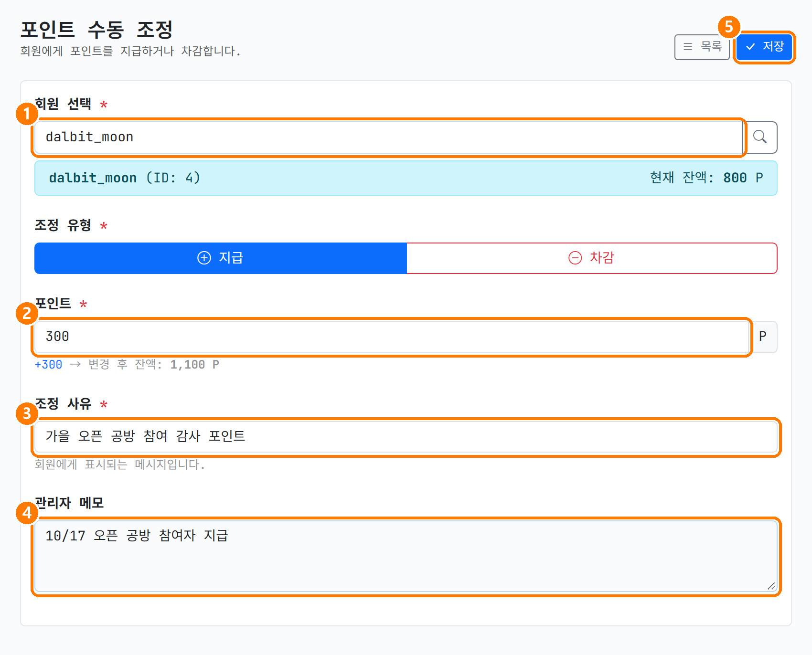
Task: Click the selected member dalbit_moon (ID: 4) banner
Action: [x=406, y=178]
